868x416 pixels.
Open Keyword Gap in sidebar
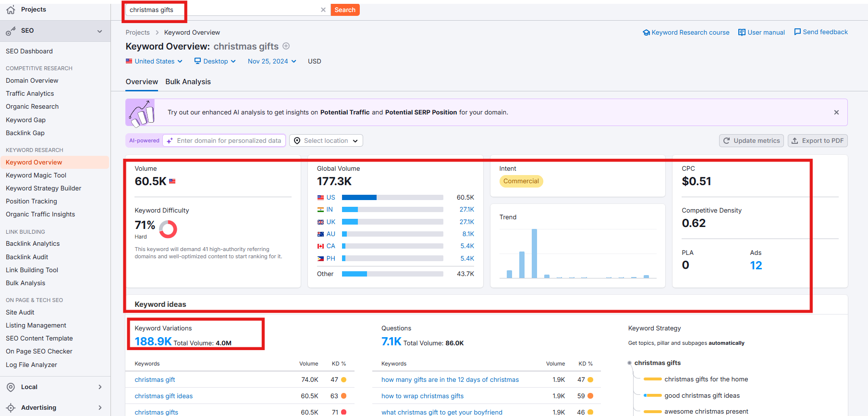26,120
